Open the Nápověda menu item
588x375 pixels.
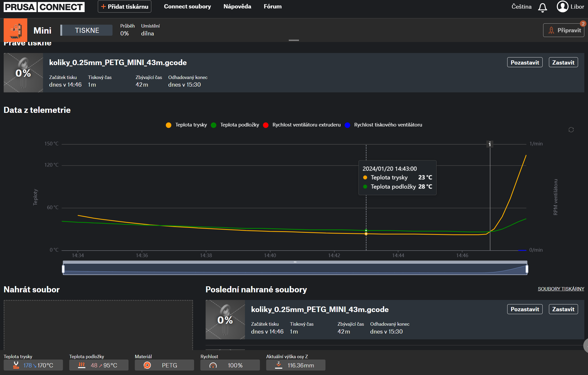pyautogui.click(x=237, y=7)
